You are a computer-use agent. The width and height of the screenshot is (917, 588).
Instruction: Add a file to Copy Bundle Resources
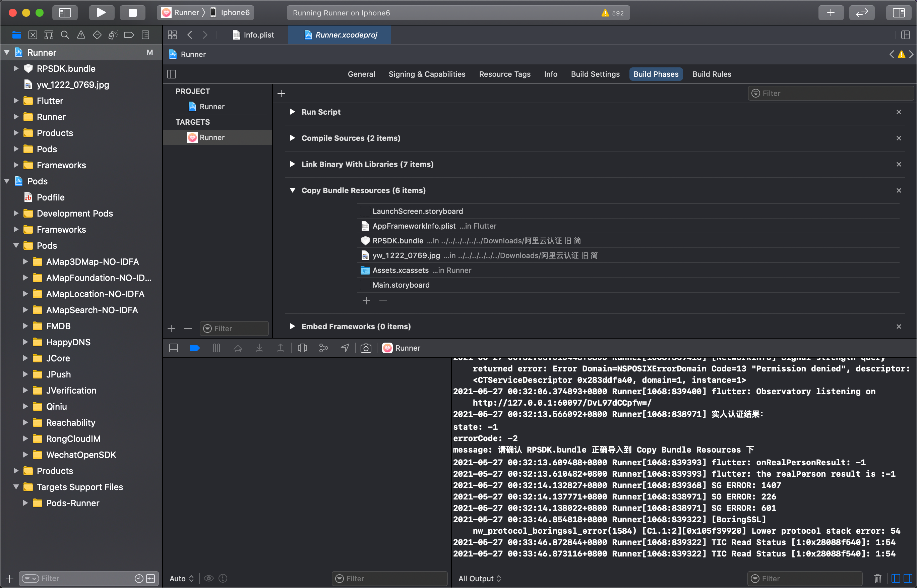point(366,301)
